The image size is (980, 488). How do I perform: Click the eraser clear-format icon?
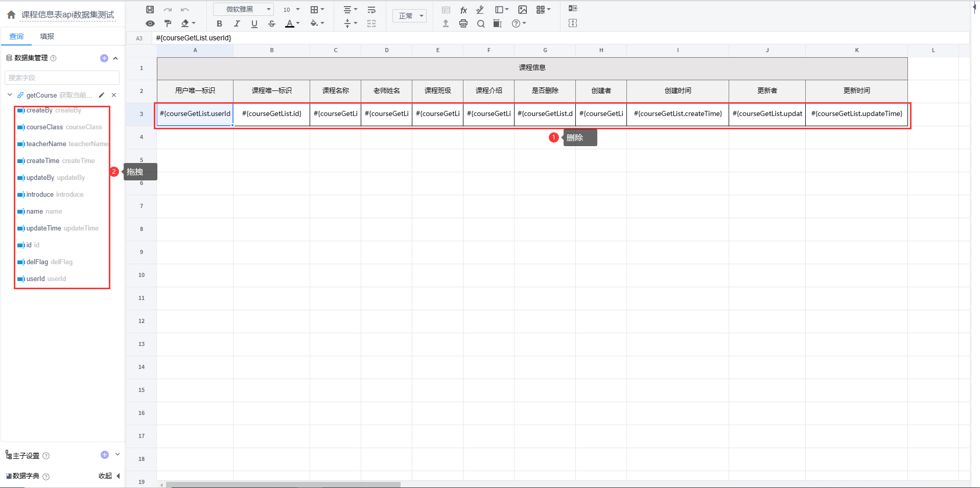(x=185, y=24)
